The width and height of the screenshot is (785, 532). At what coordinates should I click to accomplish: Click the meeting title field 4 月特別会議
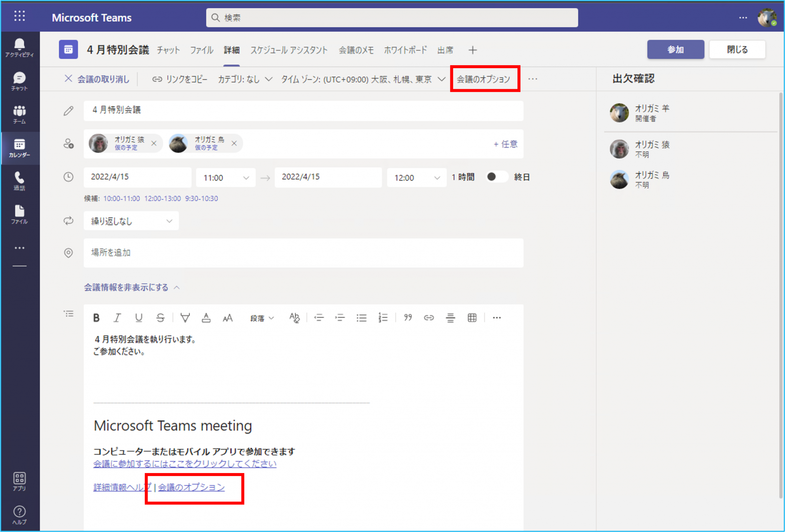[x=303, y=110]
